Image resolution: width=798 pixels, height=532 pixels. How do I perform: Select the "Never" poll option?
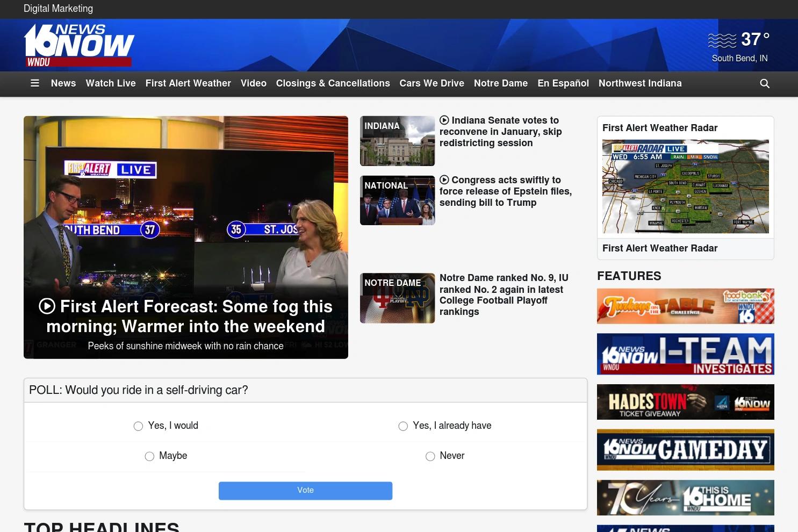(430, 456)
